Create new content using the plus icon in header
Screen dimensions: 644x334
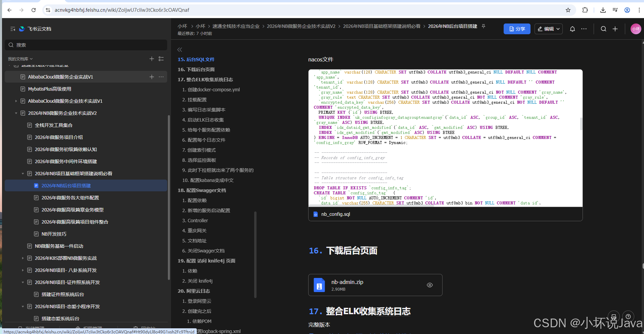pyautogui.click(x=615, y=29)
